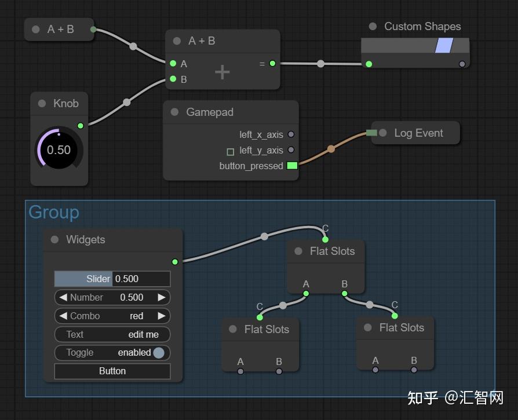Open the Combo dropdown showing red
The height and width of the screenshot is (420, 518).
[x=112, y=316]
